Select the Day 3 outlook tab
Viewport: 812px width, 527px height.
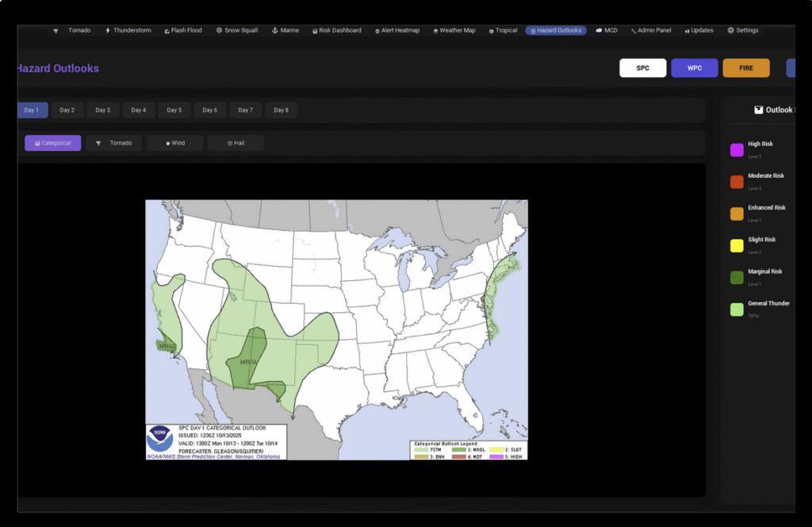[x=103, y=110]
